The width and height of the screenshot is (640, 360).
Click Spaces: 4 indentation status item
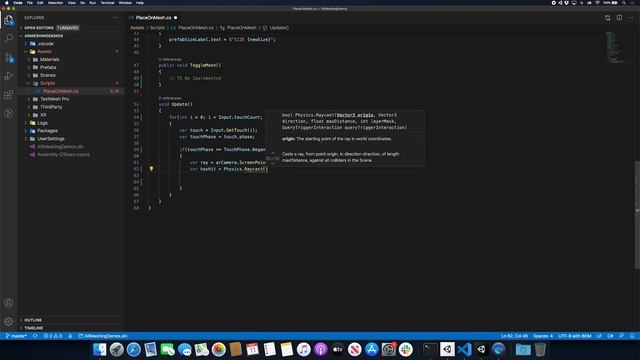(x=543, y=336)
